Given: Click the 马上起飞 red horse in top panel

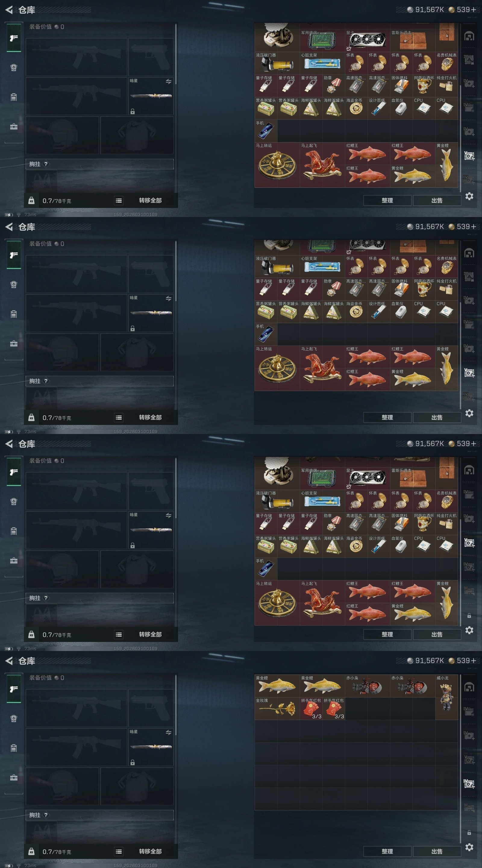Looking at the screenshot, I should pyautogui.click(x=322, y=165).
